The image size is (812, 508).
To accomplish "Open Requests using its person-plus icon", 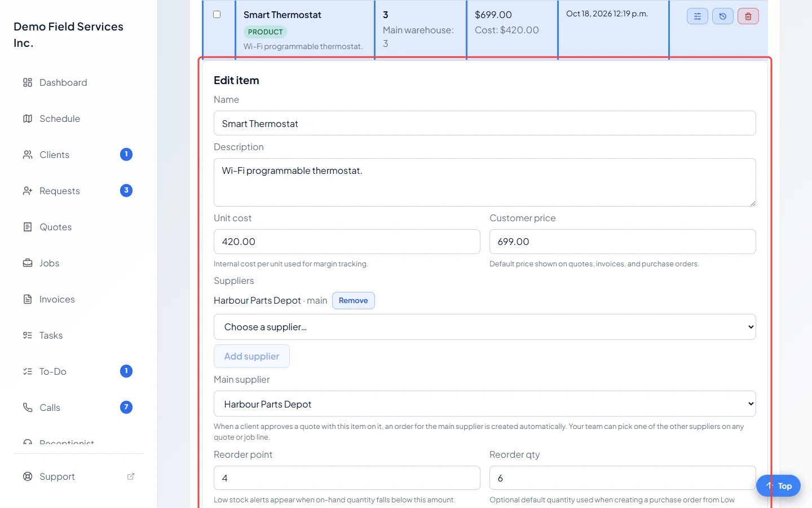I will [28, 191].
